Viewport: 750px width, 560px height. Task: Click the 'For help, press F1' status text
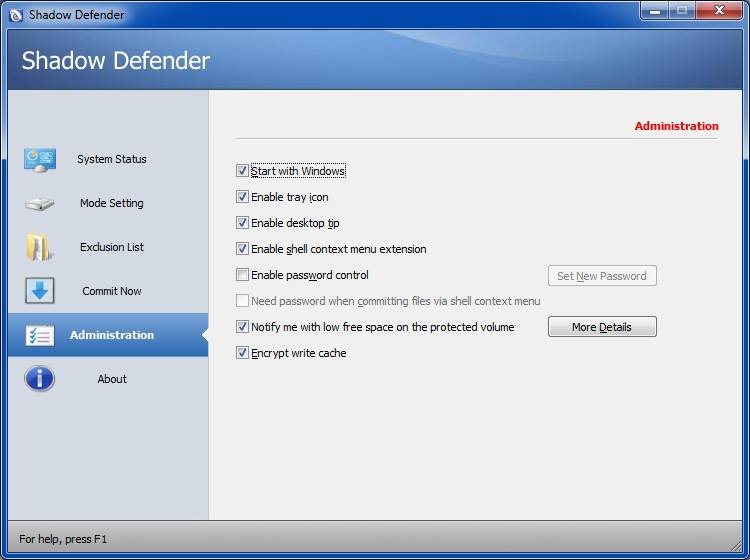click(63, 539)
